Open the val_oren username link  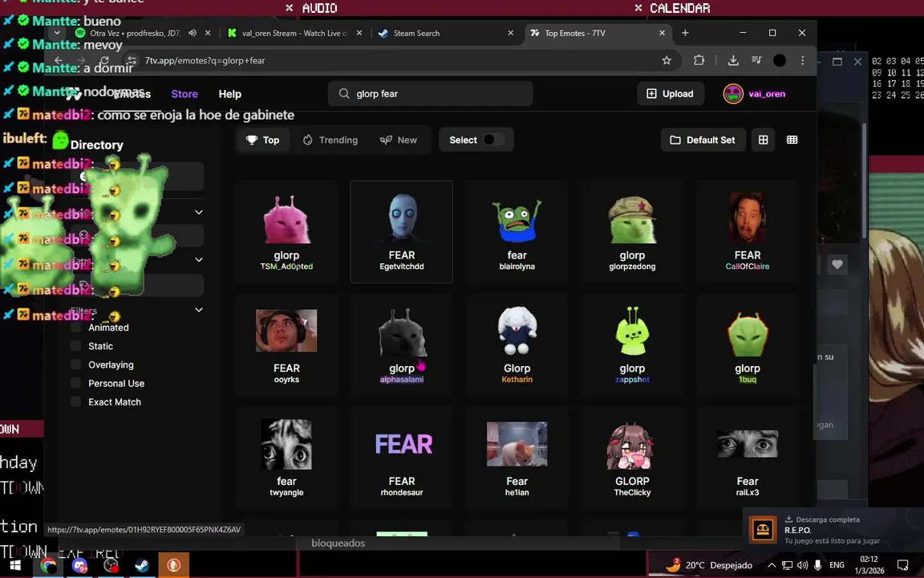[767, 94]
